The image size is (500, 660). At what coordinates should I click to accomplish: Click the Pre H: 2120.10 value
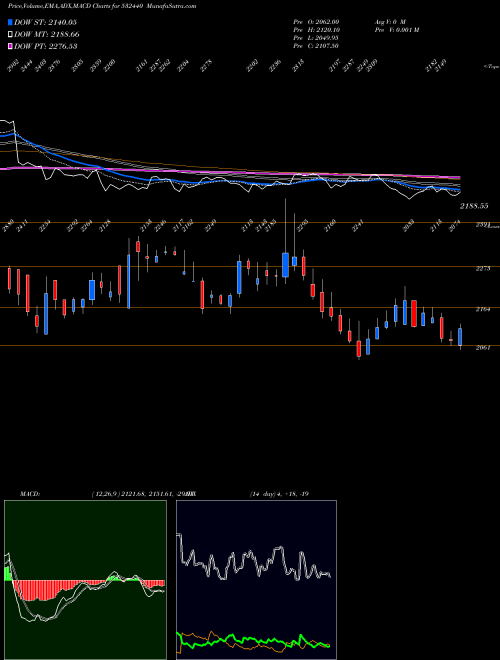[x=316, y=29]
